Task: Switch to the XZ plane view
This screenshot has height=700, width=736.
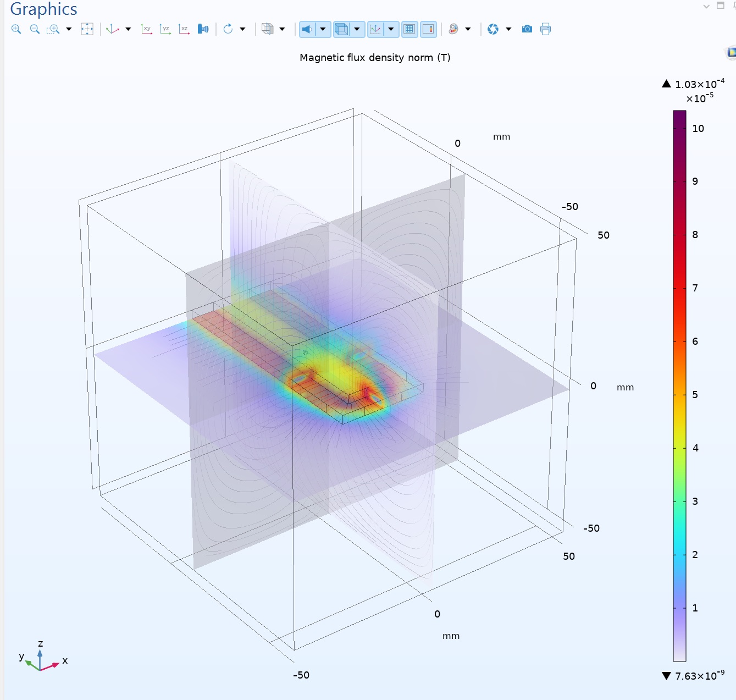Action: click(x=184, y=29)
